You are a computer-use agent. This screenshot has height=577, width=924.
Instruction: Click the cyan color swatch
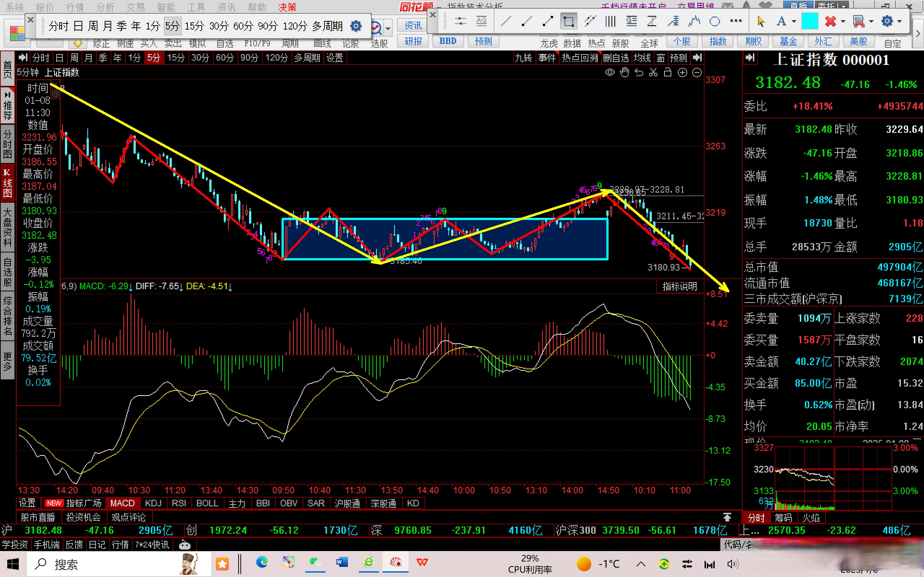(810, 21)
